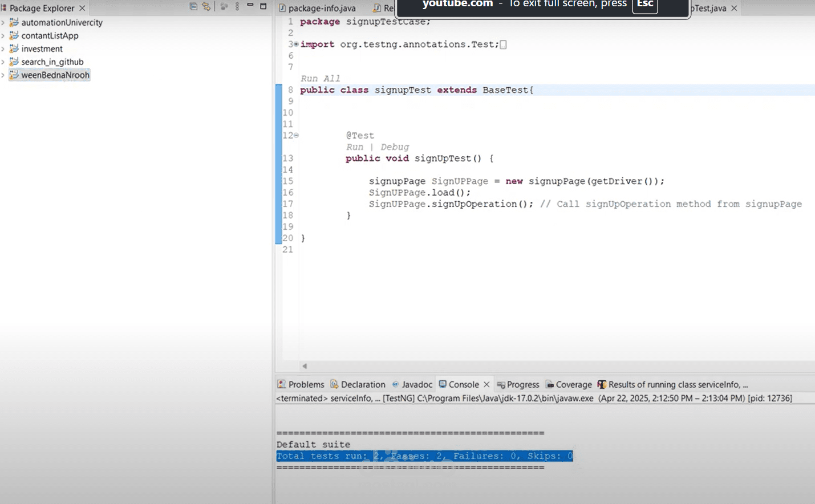Screen dimensions: 815x504
Task: Expand the folded imports on line 3
Action: [x=296, y=44]
